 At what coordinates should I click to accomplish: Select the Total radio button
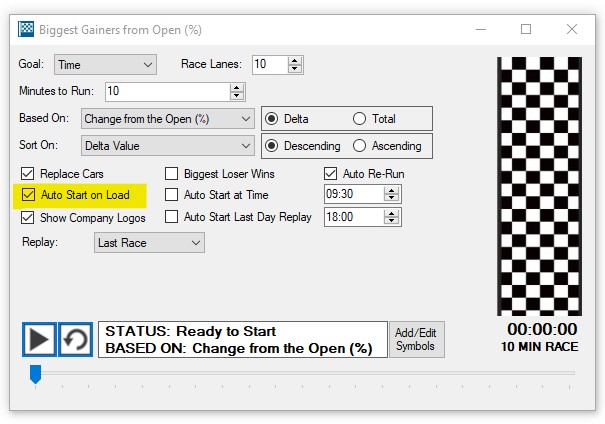pyautogui.click(x=359, y=119)
